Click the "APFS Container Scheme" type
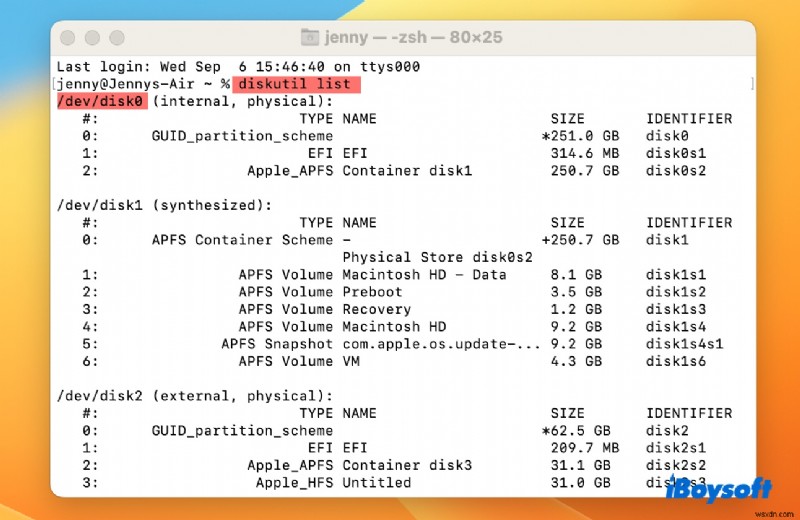 pyautogui.click(x=242, y=240)
